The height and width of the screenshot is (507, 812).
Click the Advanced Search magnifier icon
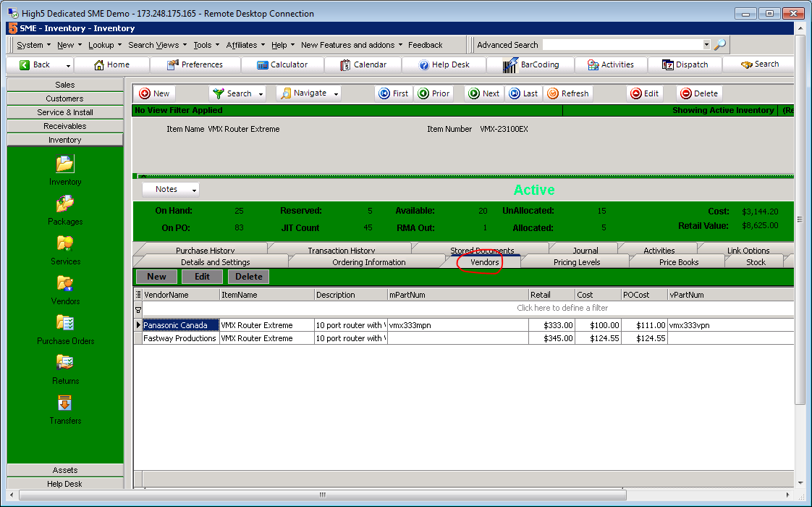[x=719, y=45]
